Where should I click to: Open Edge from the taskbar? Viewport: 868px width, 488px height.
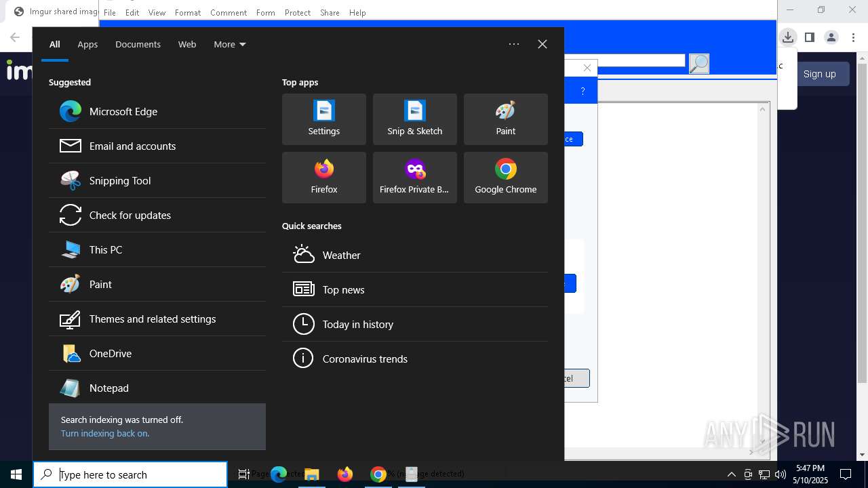[x=279, y=474]
